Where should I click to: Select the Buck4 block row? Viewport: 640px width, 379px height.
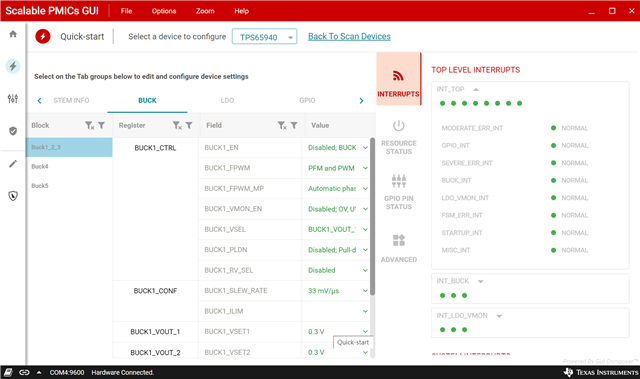pyautogui.click(x=69, y=166)
